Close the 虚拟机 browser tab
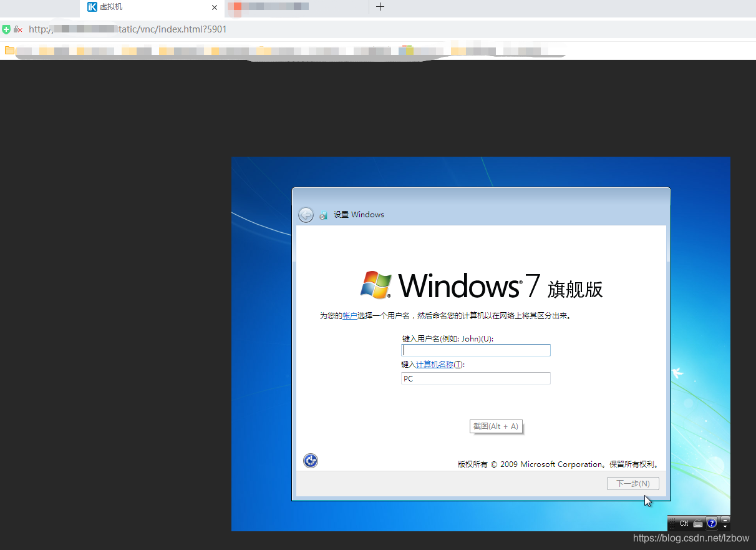Screen dimensions: 756x550 pos(215,7)
